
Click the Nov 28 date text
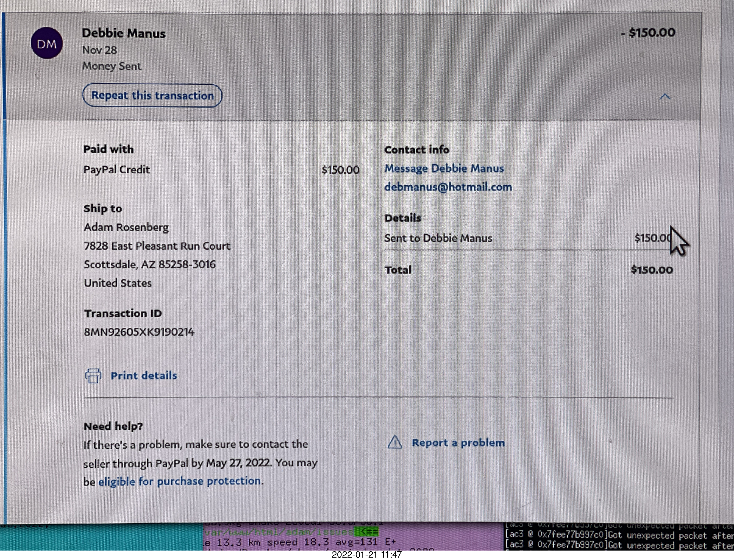click(x=99, y=50)
